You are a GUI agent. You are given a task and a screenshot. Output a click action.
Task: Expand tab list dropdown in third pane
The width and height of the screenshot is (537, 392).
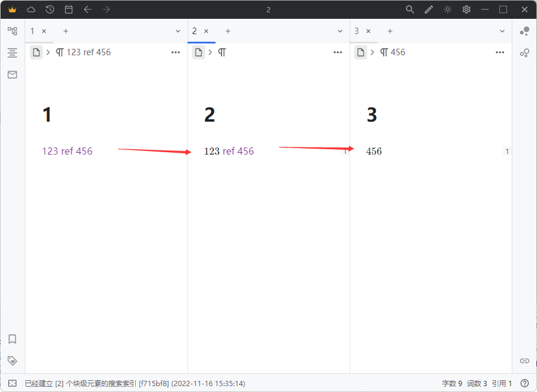coord(502,31)
